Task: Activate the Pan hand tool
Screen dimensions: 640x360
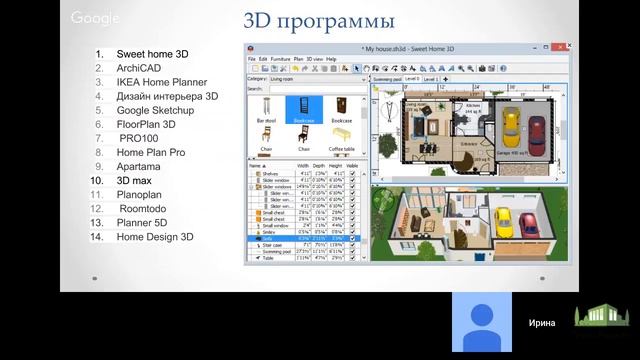Action: pos(367,69)
